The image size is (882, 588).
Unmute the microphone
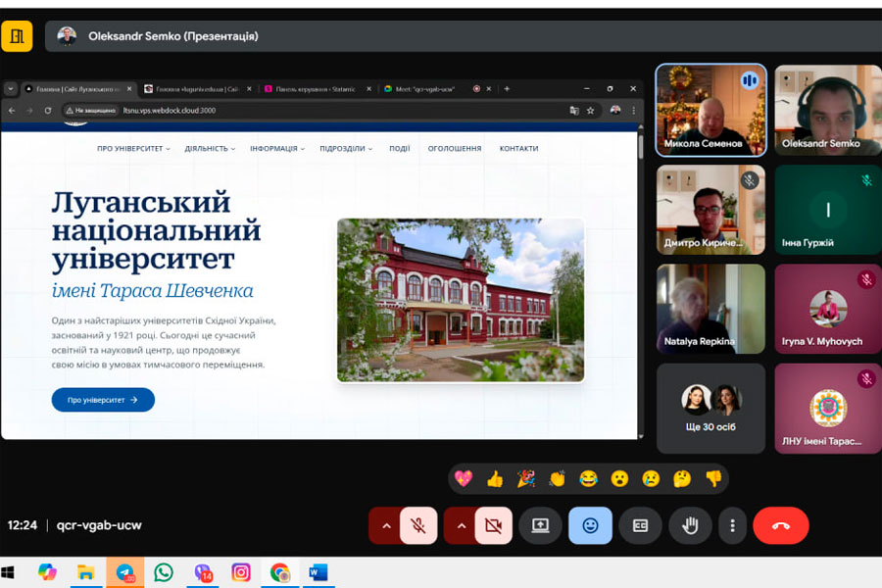(418, 525)
